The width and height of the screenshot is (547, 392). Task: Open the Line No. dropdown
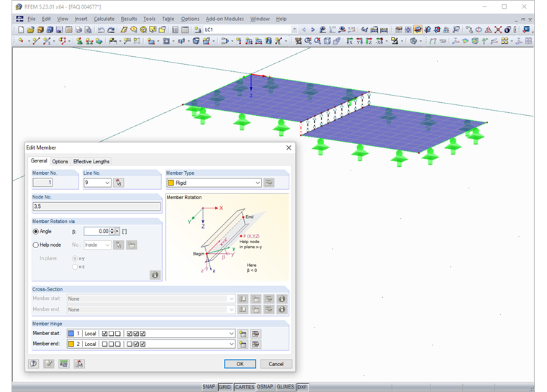click(107, 183)
